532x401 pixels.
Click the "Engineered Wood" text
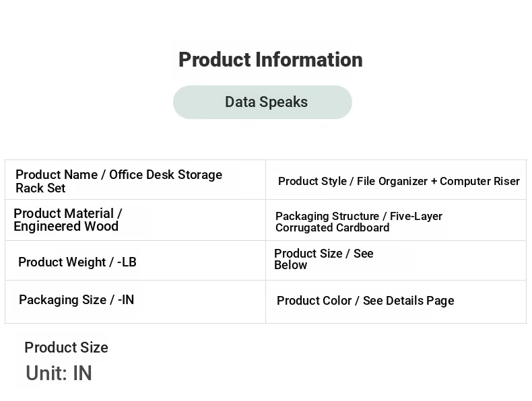point(66,226)
